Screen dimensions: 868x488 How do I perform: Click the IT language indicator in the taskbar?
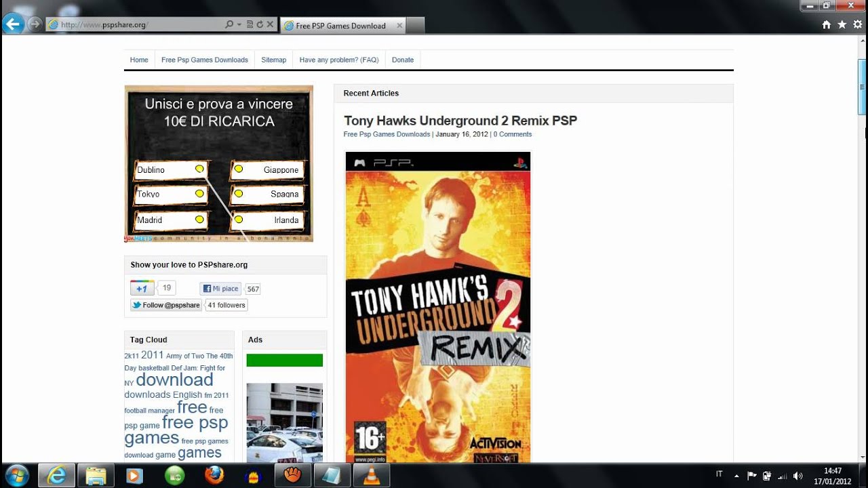719,474
